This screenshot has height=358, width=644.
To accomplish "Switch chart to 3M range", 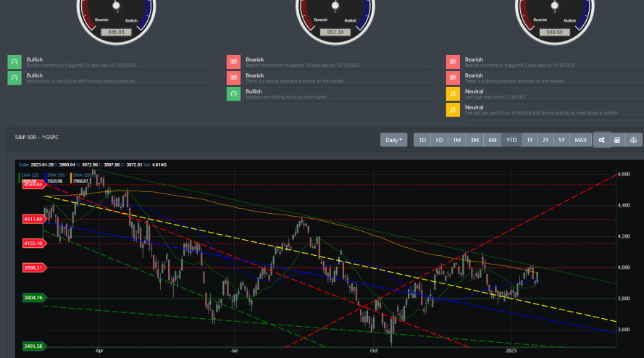I will point(474,140).
